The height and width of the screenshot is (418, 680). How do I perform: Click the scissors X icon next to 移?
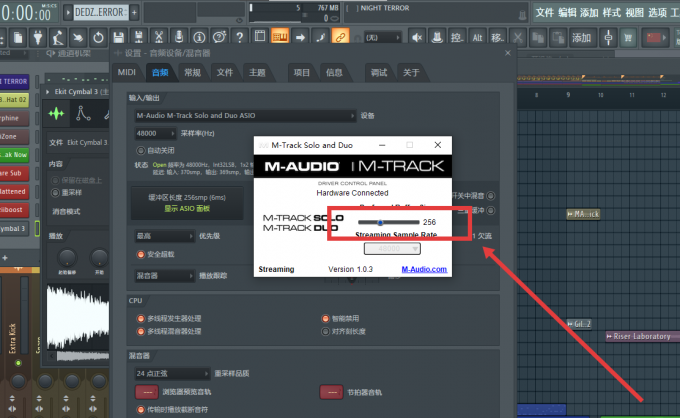click(x=518, y=37)
